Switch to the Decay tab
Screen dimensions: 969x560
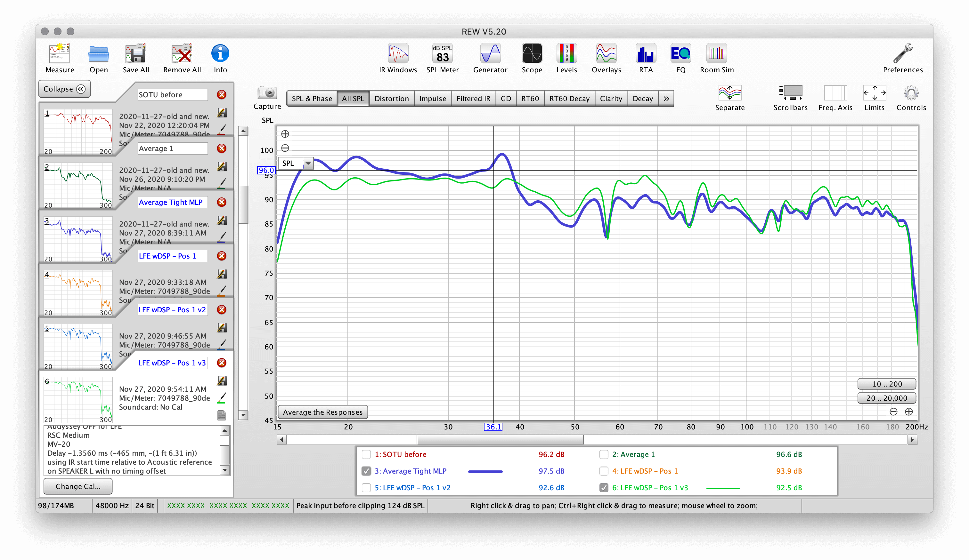click(x=643, y=99)
